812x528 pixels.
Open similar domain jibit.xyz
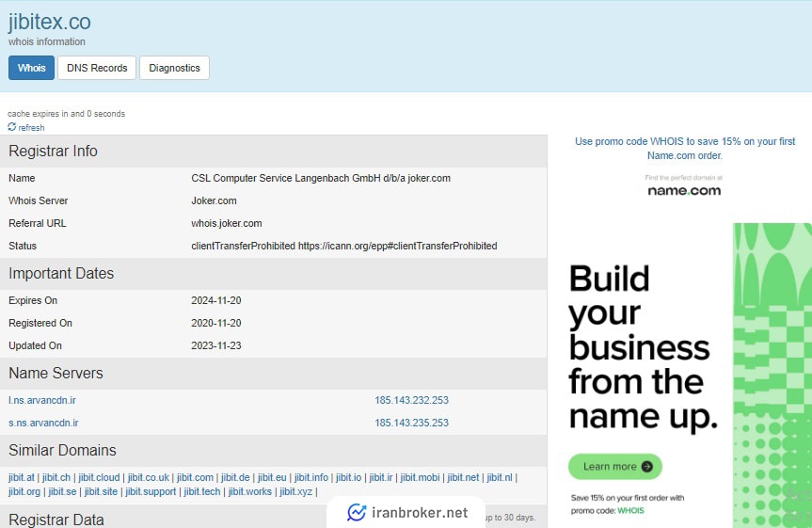pyautogui.click(x=295, y=491)
